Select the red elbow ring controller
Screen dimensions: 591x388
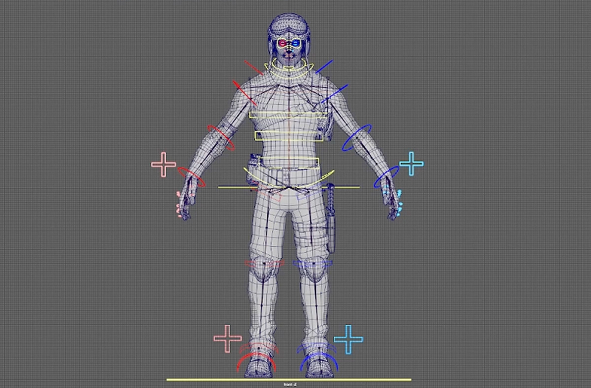pyautogui.click(x=221, y=138)
